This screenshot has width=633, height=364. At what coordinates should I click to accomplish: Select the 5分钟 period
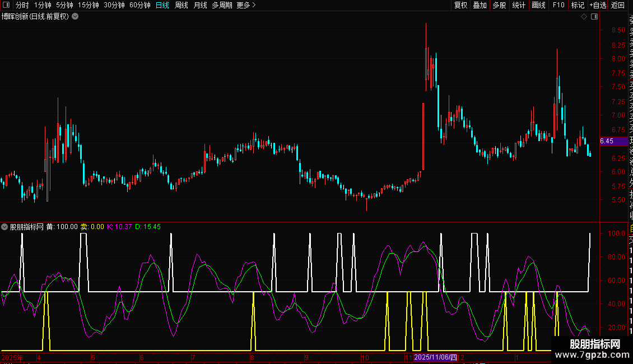[64, 5]
